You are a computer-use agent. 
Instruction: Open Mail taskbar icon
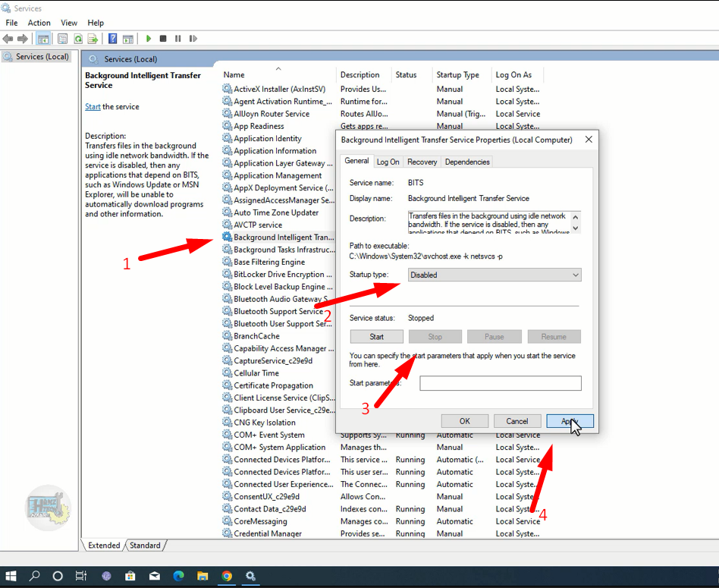[155, 576]
